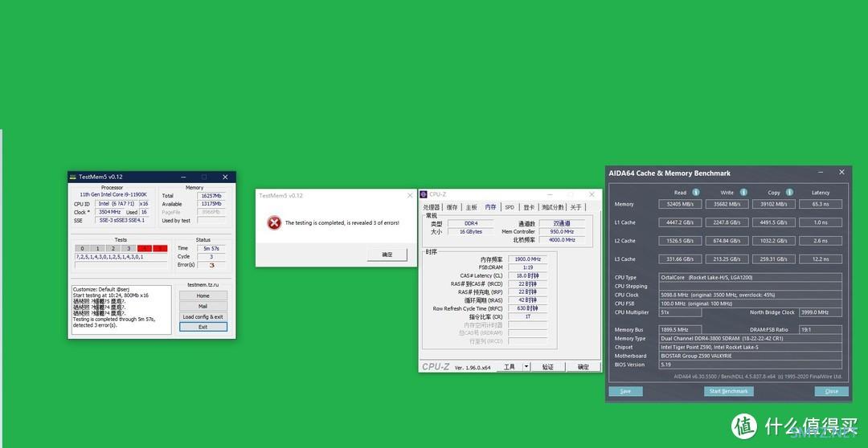This screenshot has width=868, height=448.
Task: Click Memory Type Dual Channel DDR4-3800 field
Action: pos(751,339)
